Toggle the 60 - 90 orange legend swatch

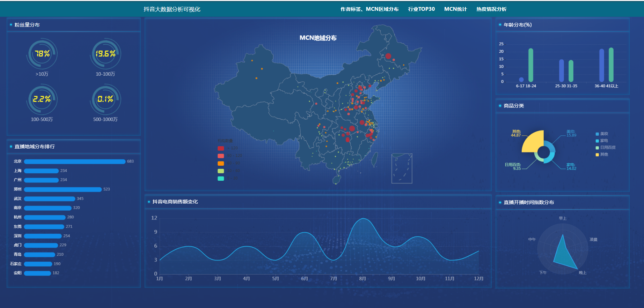(221, 163)
